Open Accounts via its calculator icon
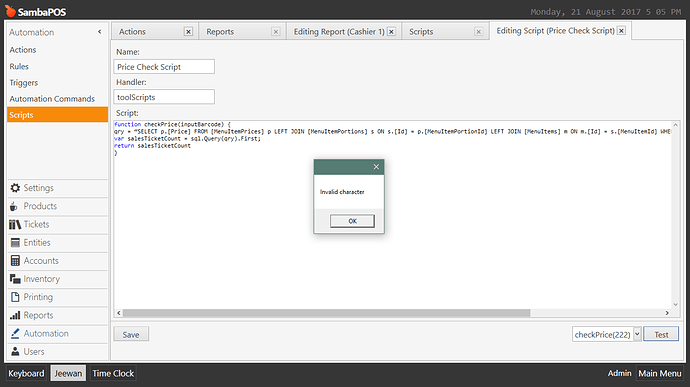The height and width of the screenshot is (387, 690). pyautogui.click(x=15, y=261)
